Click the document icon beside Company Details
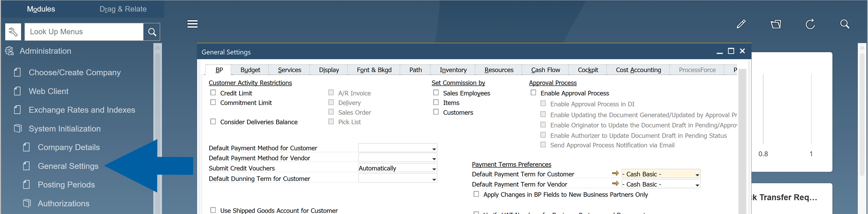 [26, 147]
